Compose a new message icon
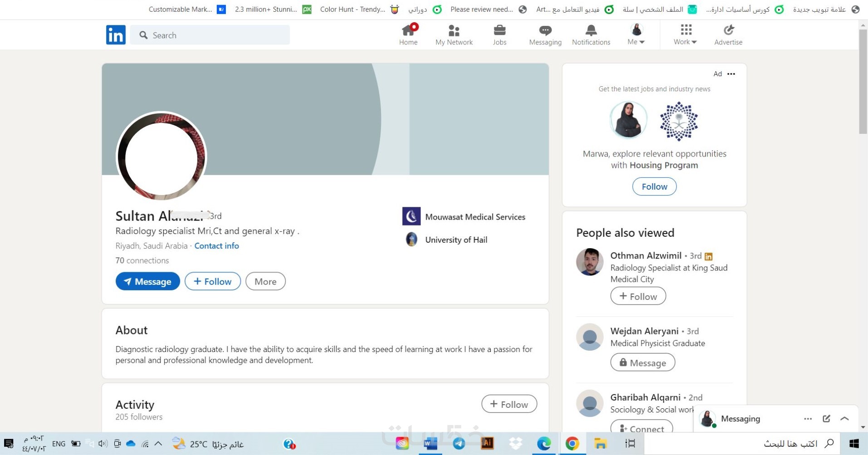This screenshot has height=455, width=868. [x=826, y=419]
